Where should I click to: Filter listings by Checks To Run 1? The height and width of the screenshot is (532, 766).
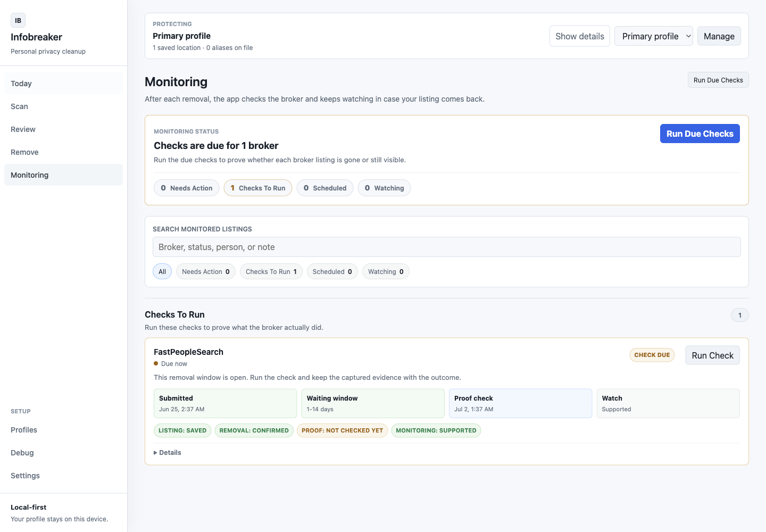pos(271,271)
